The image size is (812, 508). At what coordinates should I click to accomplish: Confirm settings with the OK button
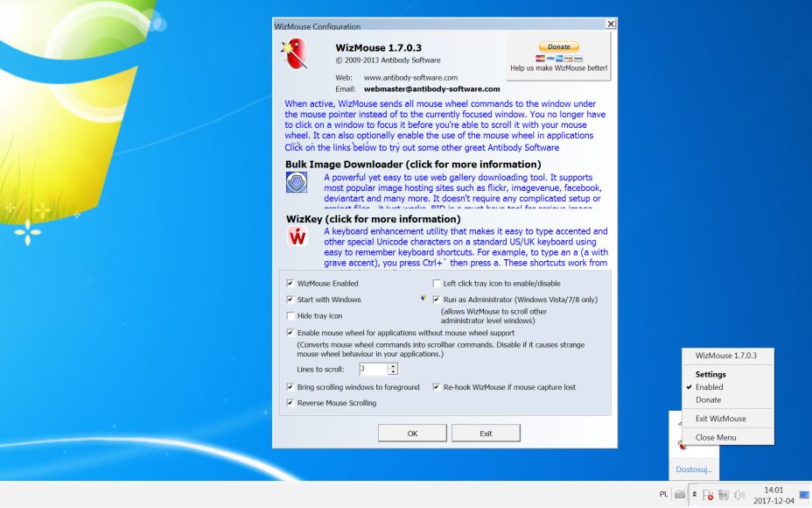(x=412, y=434)
